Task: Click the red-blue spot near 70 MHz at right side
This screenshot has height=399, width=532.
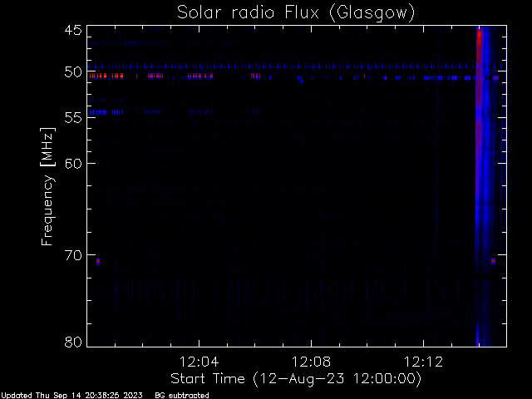Action: pyautogui.click(x=493, y=261)
